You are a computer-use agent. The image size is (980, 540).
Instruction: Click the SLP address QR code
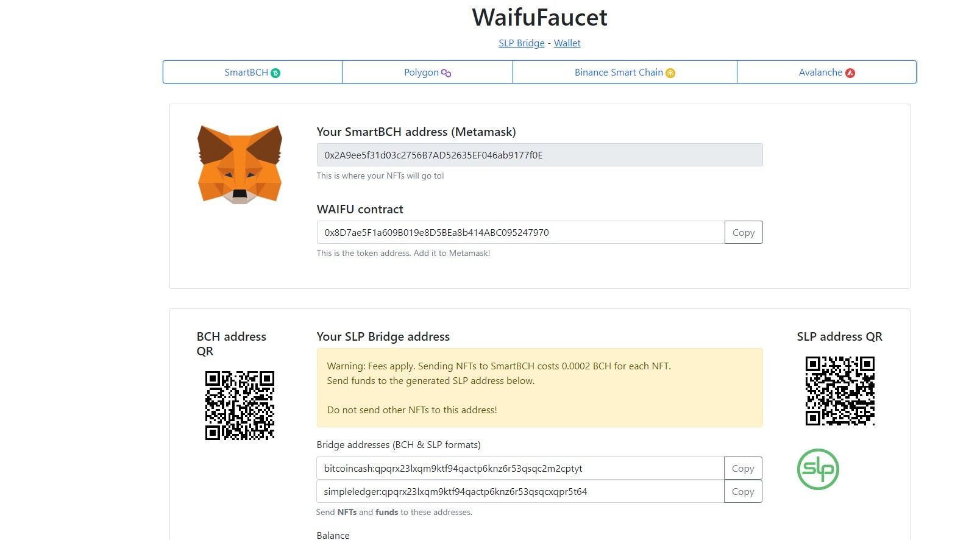click(840, 391)
